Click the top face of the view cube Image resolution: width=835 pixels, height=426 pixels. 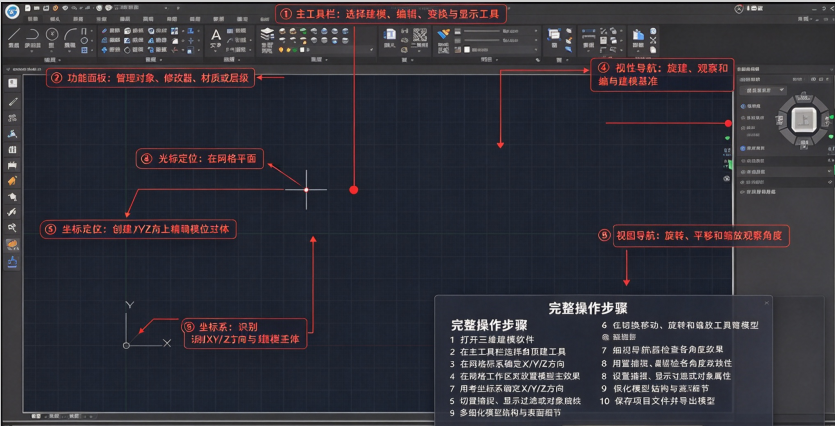pos(804,120)
